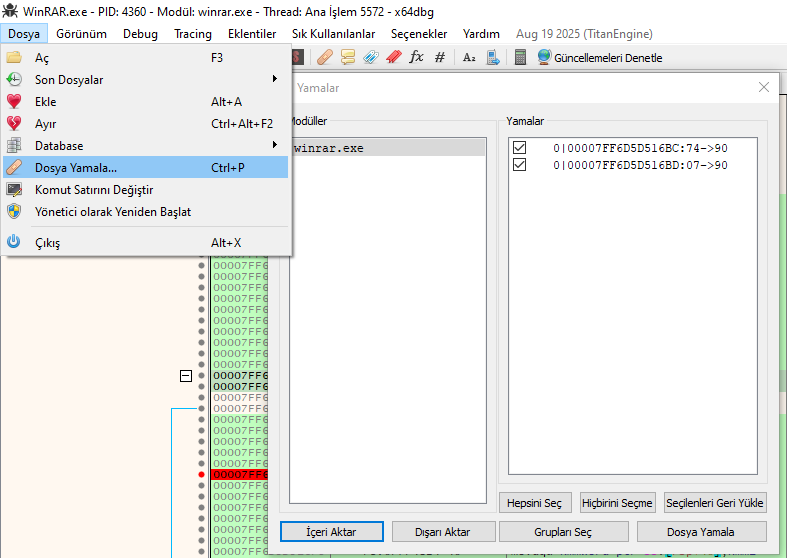Screen dimensions: 787x558
Task: Open the Calculator toolbar icon
Action: pyautogui.click(x=520, y=57)
